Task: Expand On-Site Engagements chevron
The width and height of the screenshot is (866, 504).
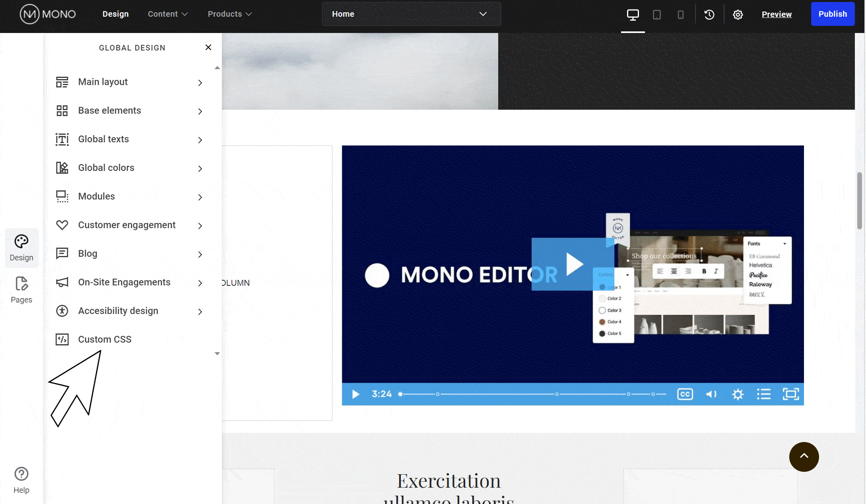Action: point(200,283)
